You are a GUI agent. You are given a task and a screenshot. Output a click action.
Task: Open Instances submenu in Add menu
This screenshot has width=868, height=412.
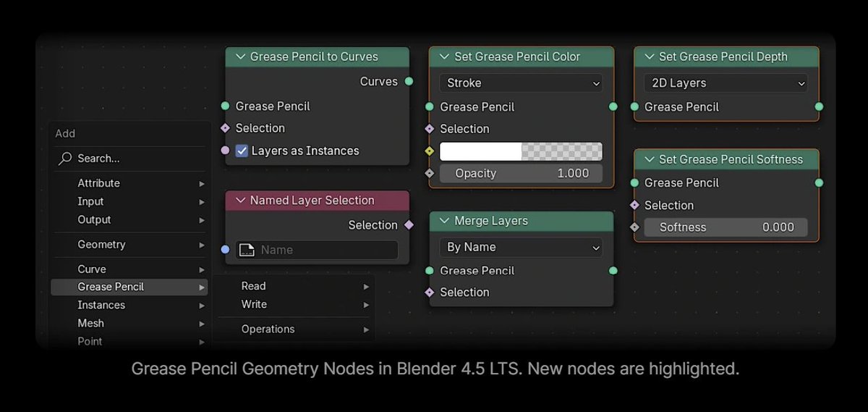pyautogui.click(x=129, y=305)
